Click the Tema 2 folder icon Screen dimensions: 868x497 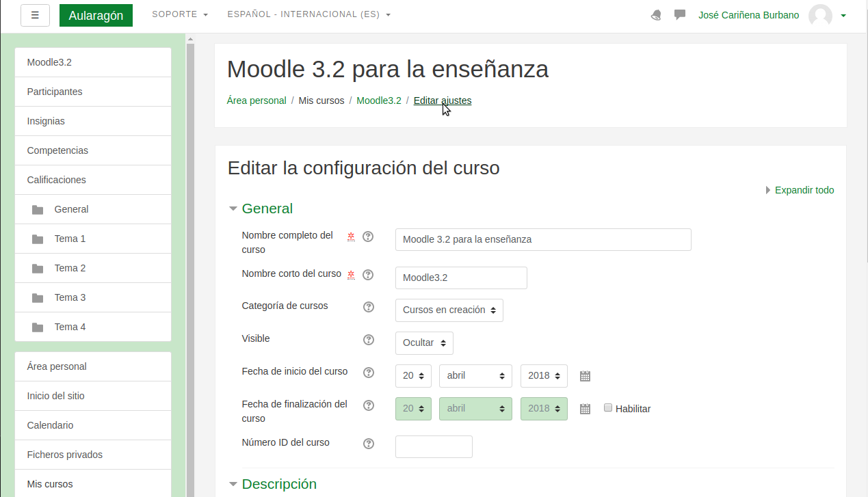click(38, 269)
